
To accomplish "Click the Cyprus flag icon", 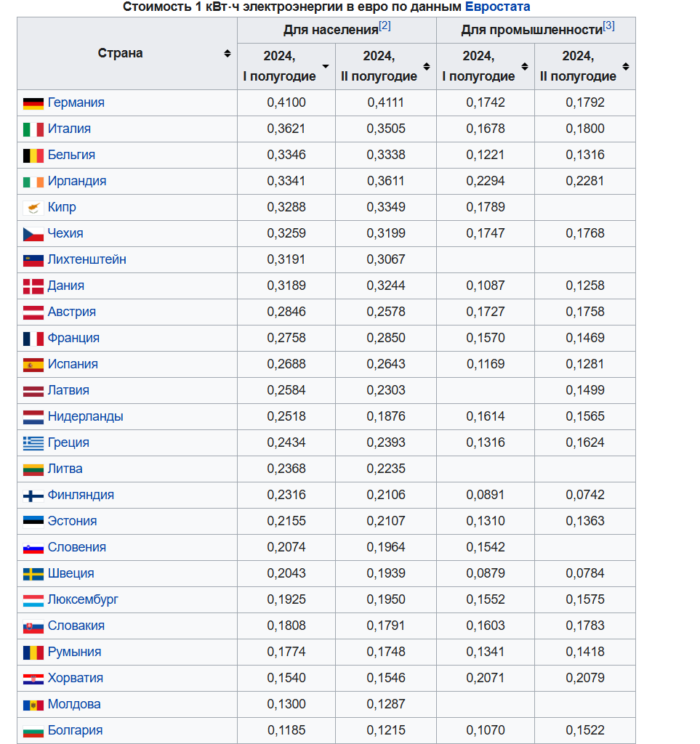I will tap(33, 208).
